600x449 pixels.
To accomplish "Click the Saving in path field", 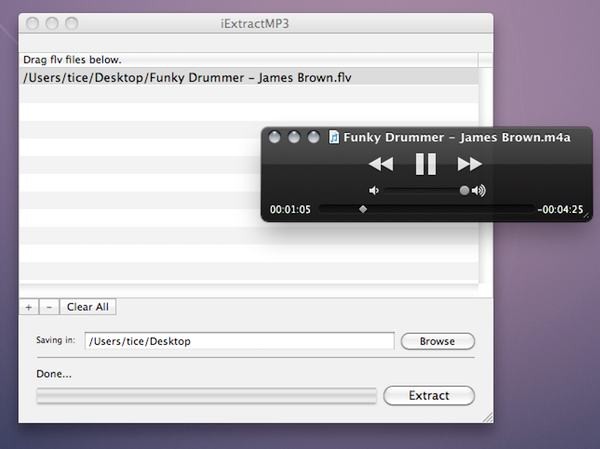I will tap(239, 341).
